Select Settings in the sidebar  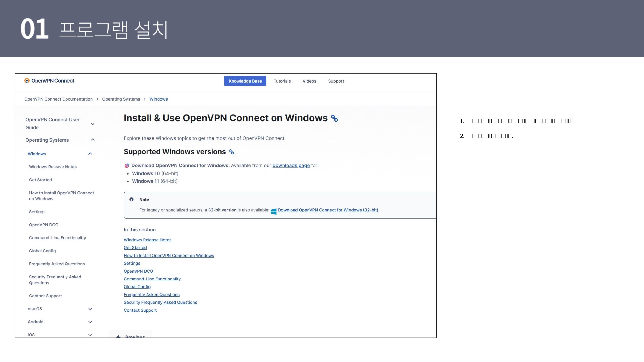pyautogui.click(x=37, y=212)
